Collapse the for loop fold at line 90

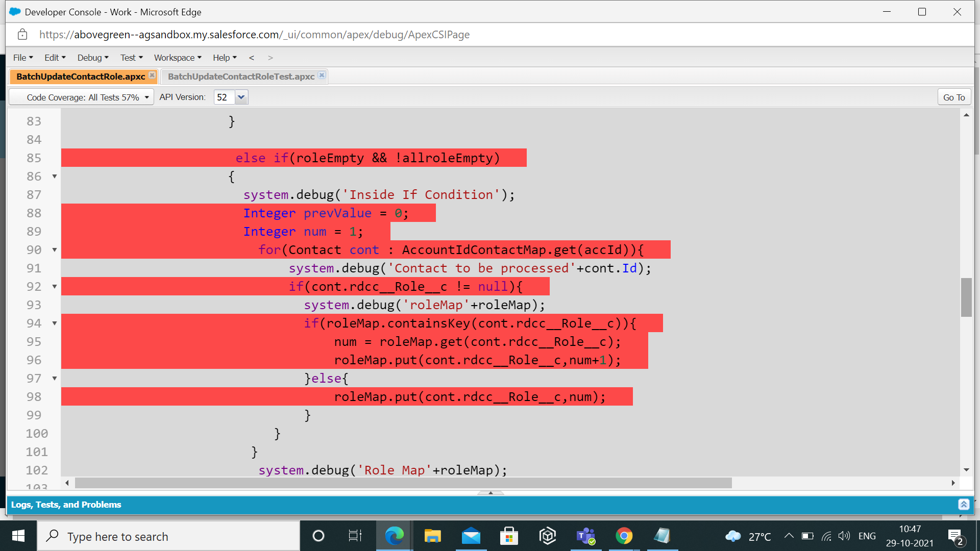pyautogui.click(x=55, y=250)
